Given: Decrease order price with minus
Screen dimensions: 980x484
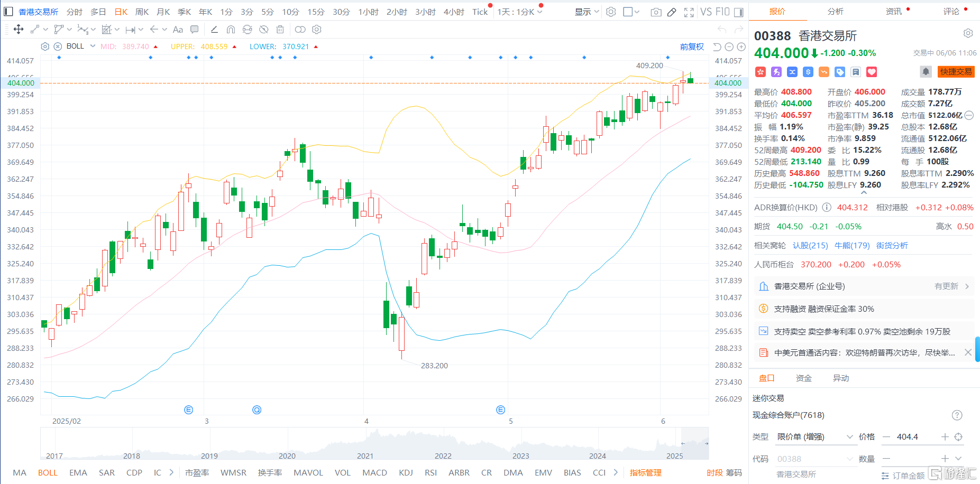Looking at the screenshot, I should (x=886, y=436).
